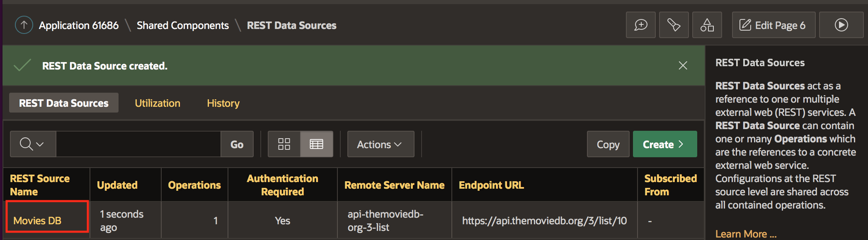Select the REST Data Sources tab
The width and height of the screenshot is (868, 240).
pyautogui.click(x=64, y=103)
